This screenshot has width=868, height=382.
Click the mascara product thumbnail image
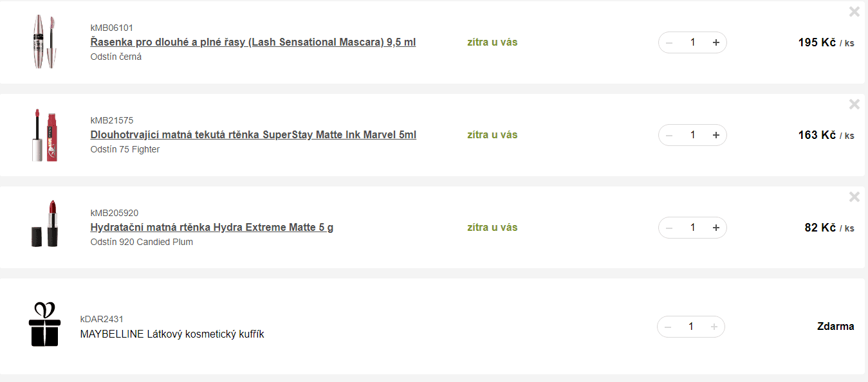[x=44, y=42]
